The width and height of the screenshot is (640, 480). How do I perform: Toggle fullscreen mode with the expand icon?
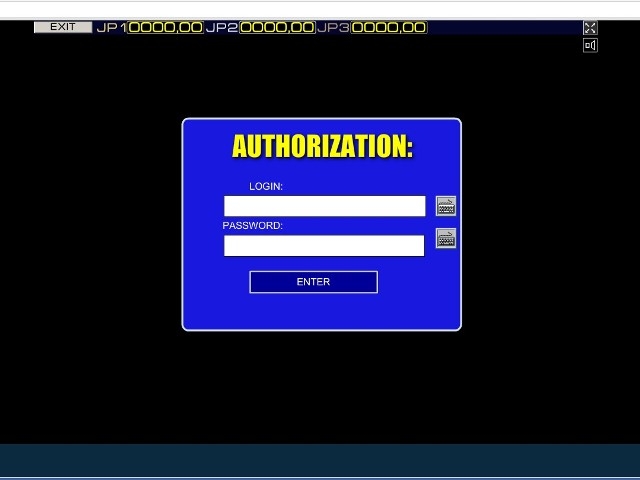point(590,28)
